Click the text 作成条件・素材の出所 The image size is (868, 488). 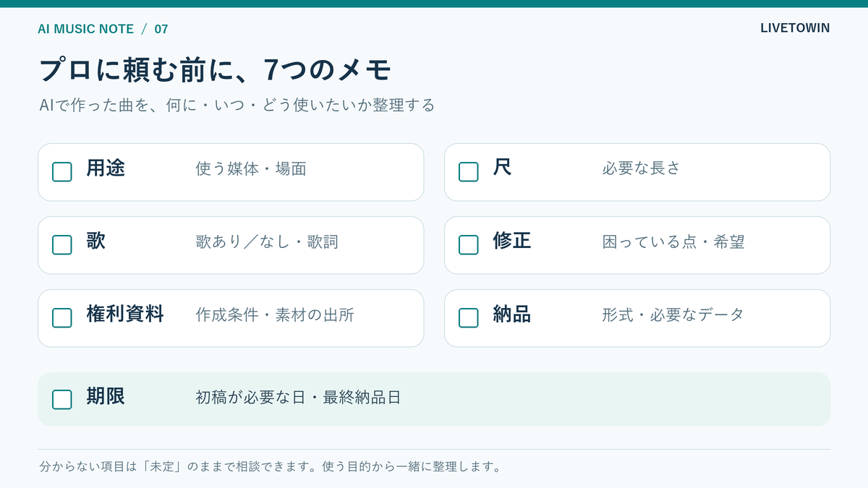(275, 315)
